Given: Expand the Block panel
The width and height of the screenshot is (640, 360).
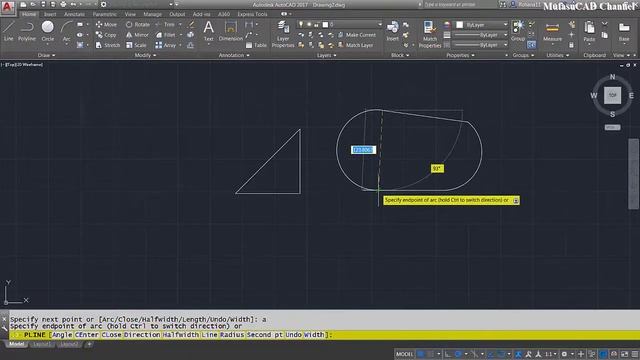Looking at the screenshot, I should (x=400, y=55).
